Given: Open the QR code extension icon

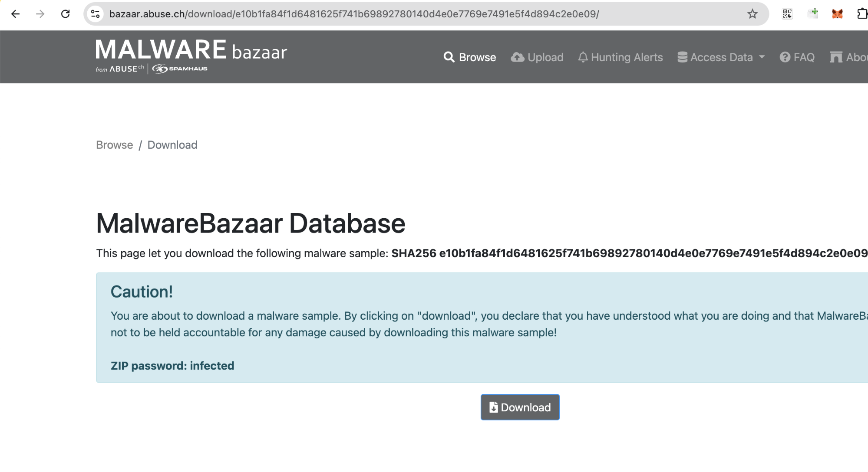Looking at the screenshot, I should pos(787,14).
